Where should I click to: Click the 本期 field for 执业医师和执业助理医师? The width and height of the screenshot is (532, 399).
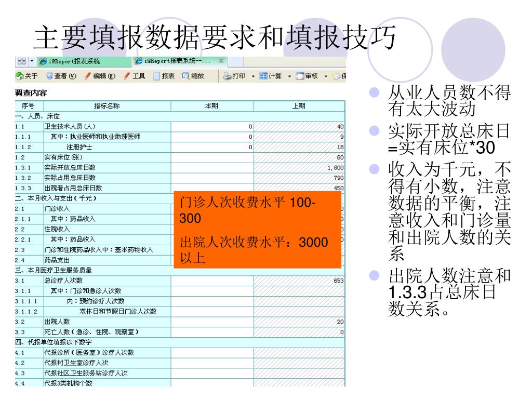pyautogui.click(x=212, y=137)
